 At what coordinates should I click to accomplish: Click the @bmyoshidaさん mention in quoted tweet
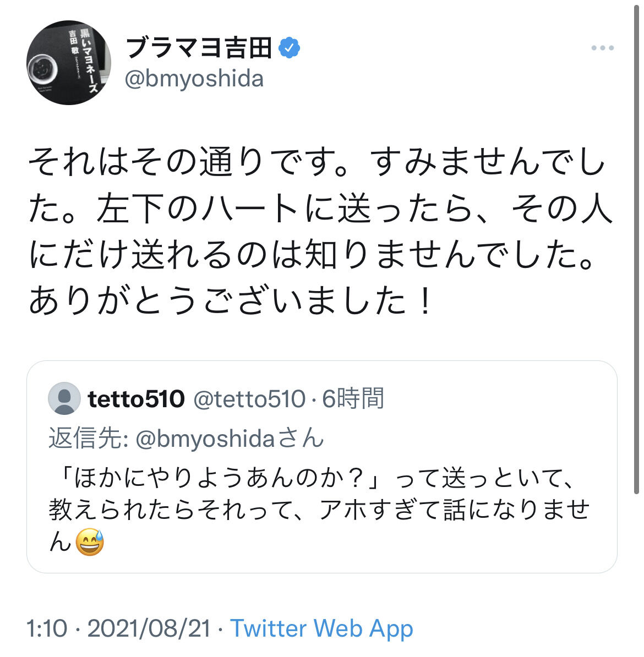coord(230,439)
